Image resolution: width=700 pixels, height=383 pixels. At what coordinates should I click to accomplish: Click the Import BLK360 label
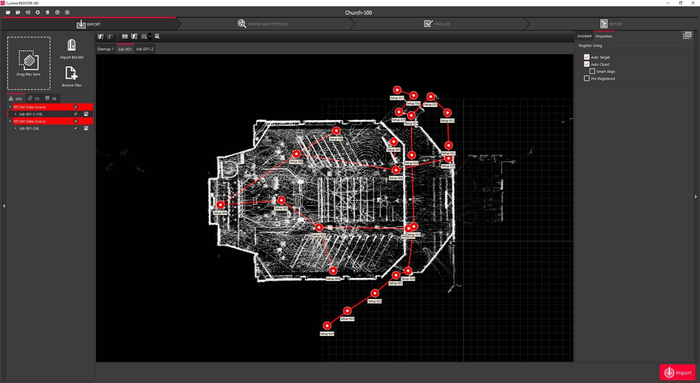[71, 57]
